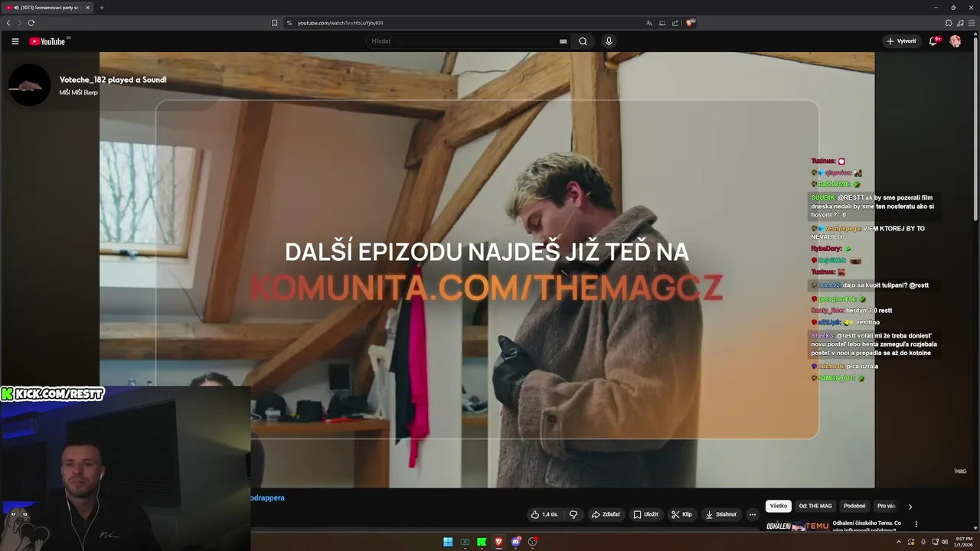Click the Brave Shields lion icon
This screenshot has width=980, height=551.
[690, 23]
